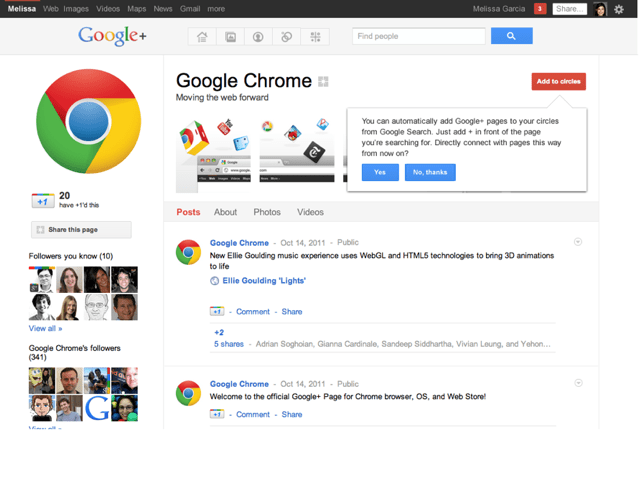
Task: Click 'Oct 14, 2011' on Ellie Goulding post
Action: tap(303, 243)
